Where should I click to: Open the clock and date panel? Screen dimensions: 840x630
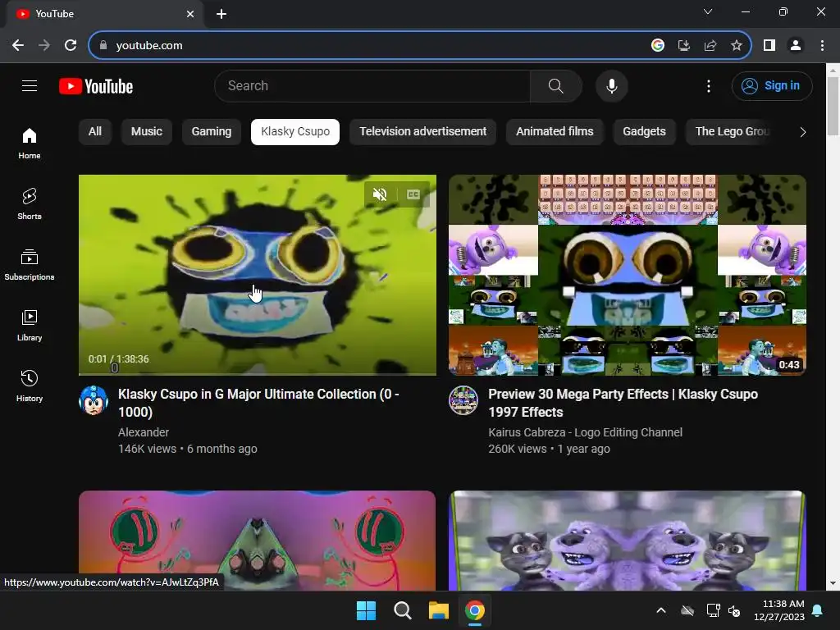pyautogui.click(x=779, y=610)
